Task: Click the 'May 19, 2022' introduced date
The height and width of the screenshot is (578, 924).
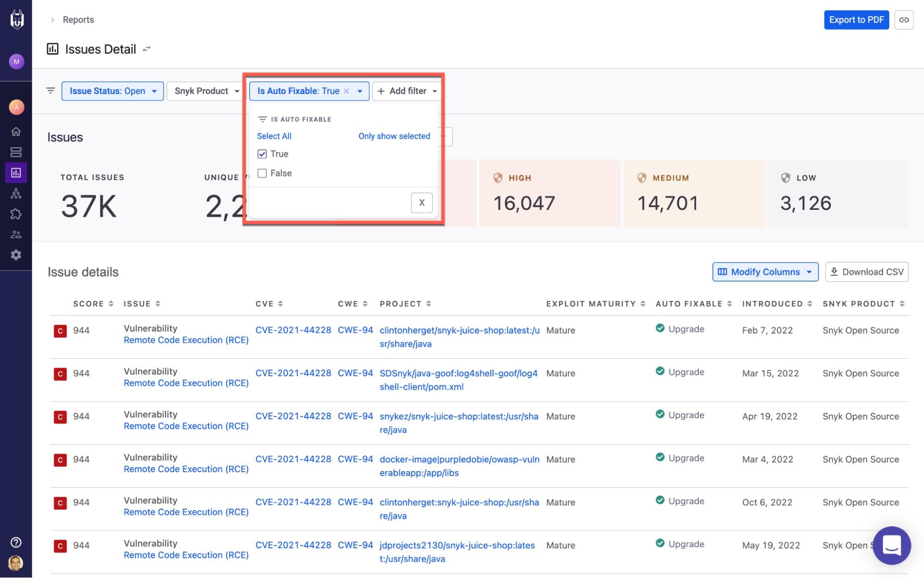Action: [771, 545]
